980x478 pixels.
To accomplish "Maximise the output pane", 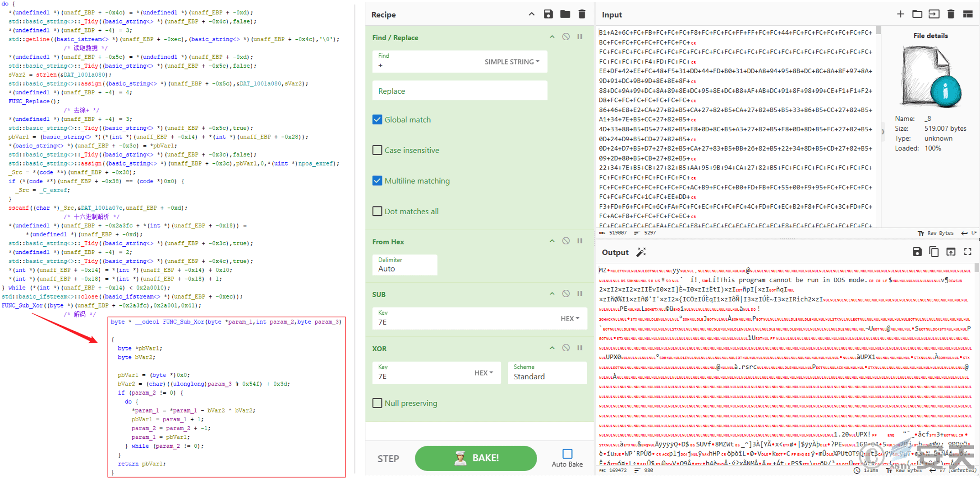I will [967, 252].
